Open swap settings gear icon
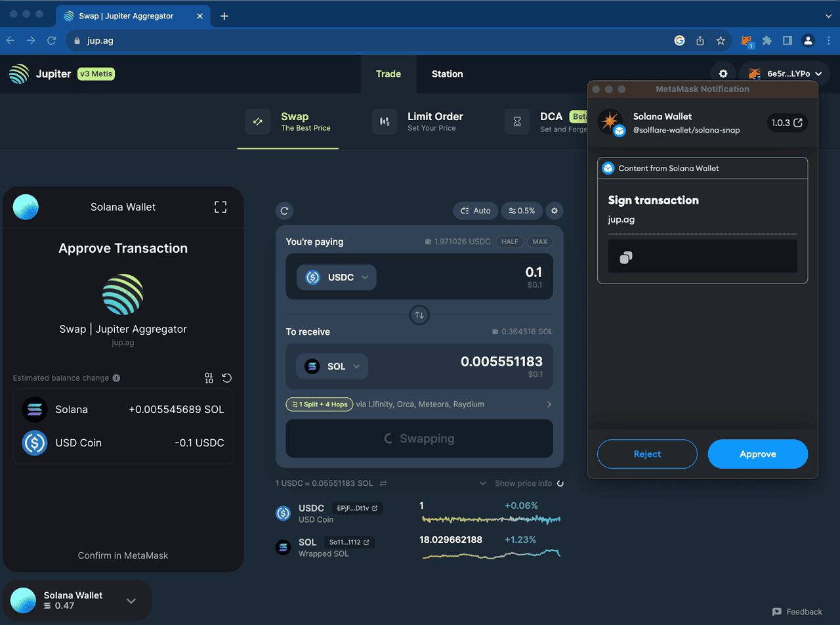 tap(555, 211)
